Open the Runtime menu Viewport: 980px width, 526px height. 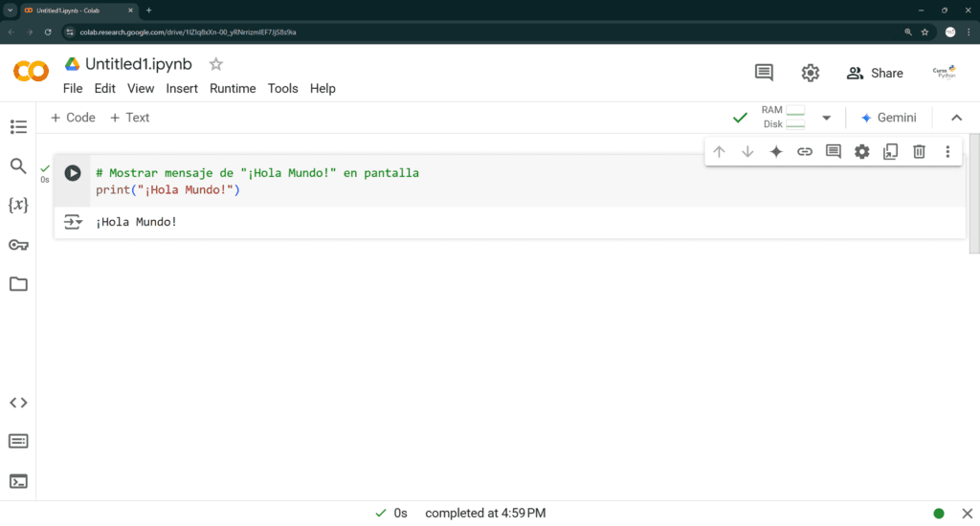(x=233, y=88)
